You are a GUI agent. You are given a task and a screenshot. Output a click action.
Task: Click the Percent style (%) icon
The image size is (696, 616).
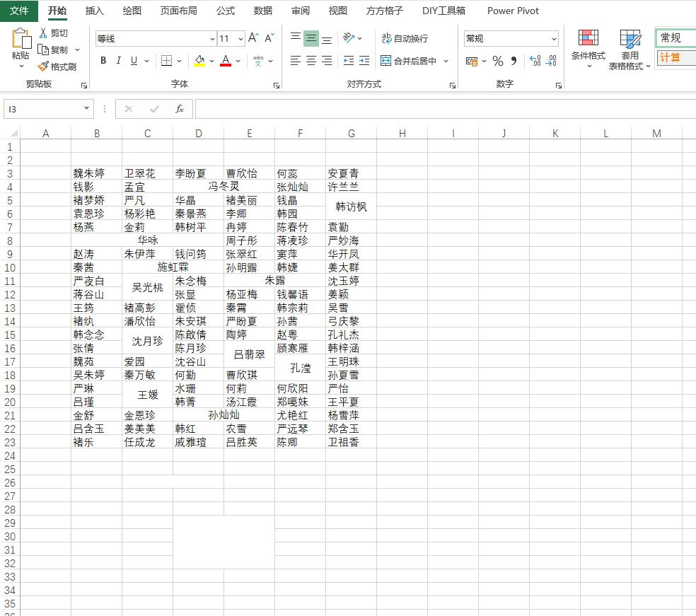(499, 62)
